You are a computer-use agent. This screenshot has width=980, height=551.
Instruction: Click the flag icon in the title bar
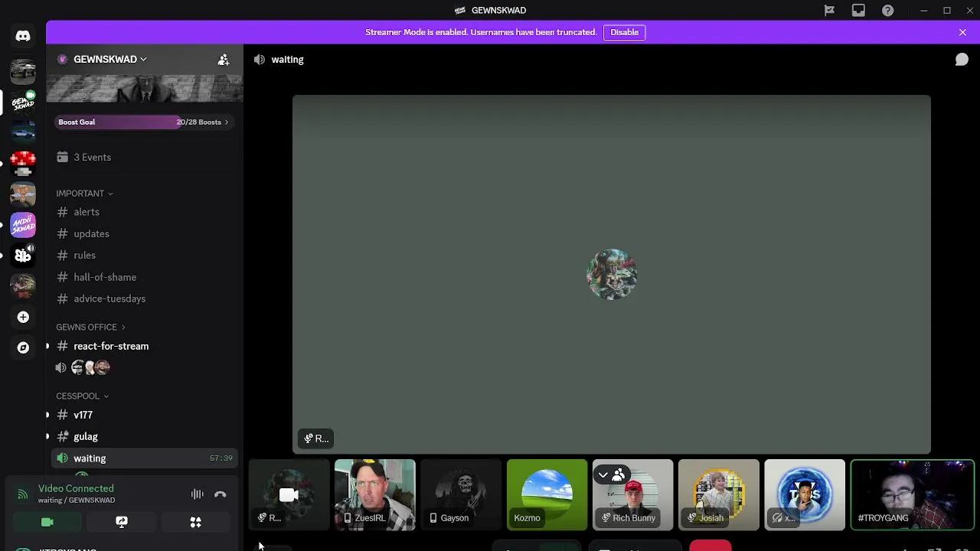[829, 11]
